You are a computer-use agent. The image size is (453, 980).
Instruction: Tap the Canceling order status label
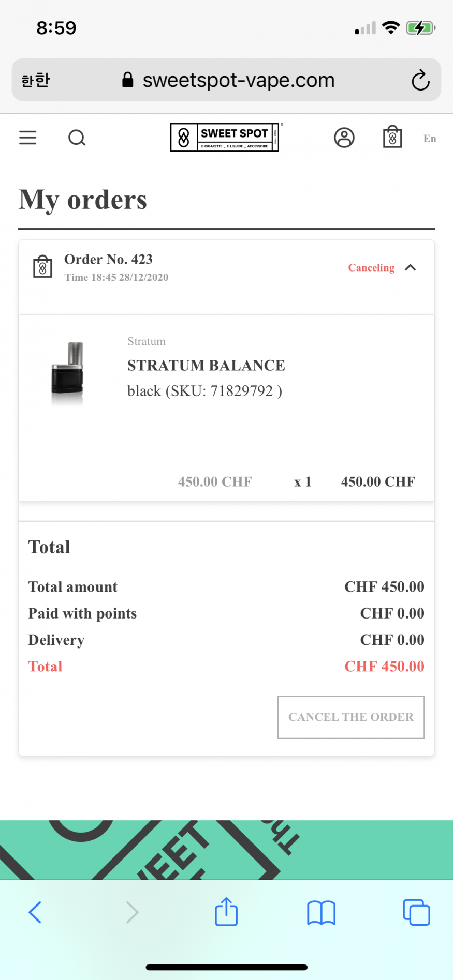pyautogui.click(x=371, y=267)
